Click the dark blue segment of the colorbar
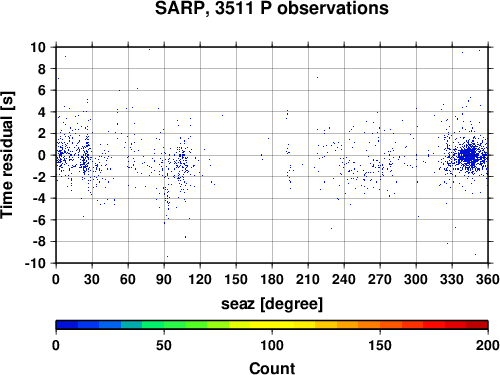 pyautogui.click(x=67, y=325)
